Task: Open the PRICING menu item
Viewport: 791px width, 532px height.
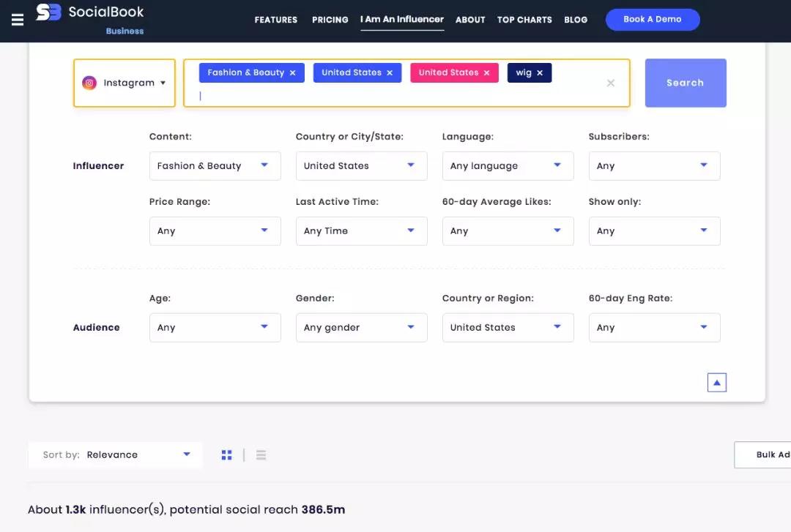Action: [x=330, y=20]
